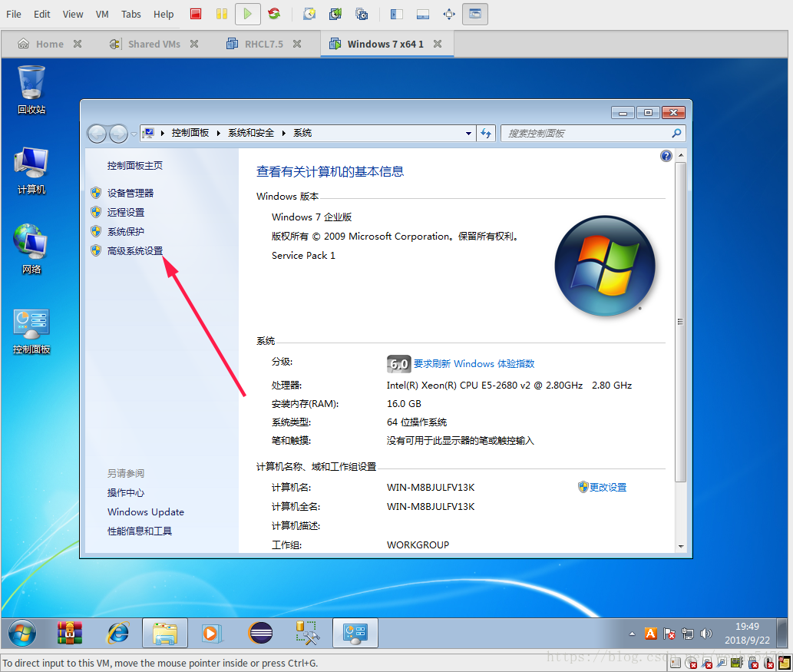Click the system window vertical scrollbar thumb
Screen dimensions: 793x672
click(x=681, y=322)
